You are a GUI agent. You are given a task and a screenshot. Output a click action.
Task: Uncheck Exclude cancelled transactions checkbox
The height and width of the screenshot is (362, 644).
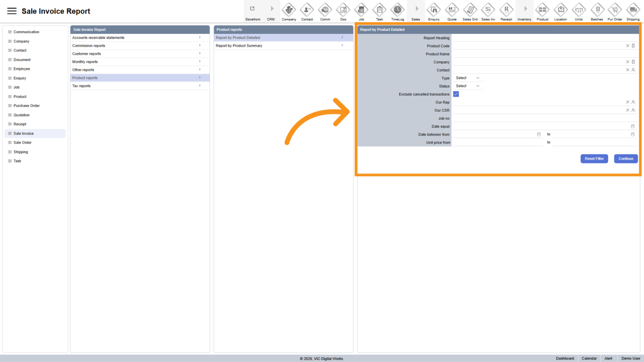tap(456, 94)
